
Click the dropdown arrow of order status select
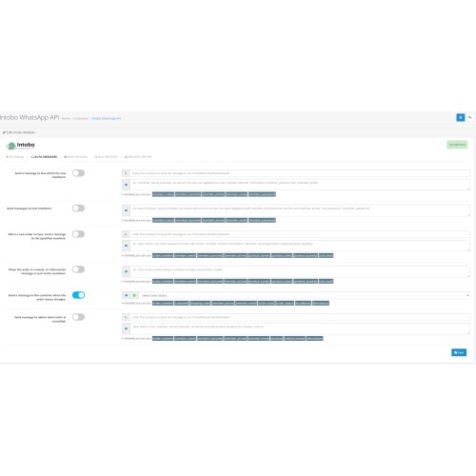(467, 295)
